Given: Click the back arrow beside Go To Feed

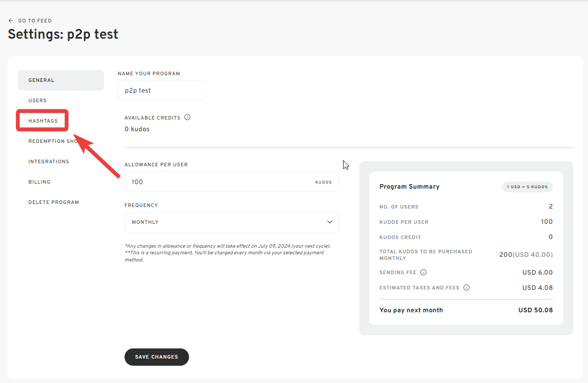Looking at the screenshot, I should pyautogui.click(x=11, y=21).
